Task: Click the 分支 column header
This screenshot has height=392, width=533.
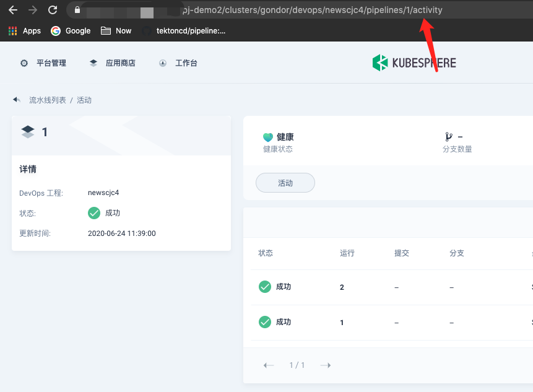Action: click(x=456, y=253)
